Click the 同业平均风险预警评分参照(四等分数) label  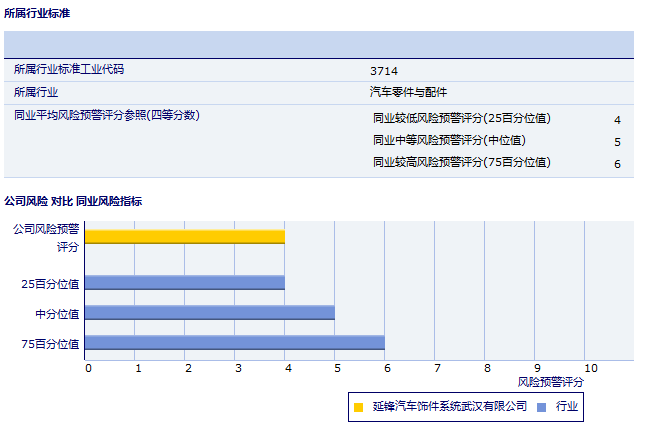click(106, 116)
